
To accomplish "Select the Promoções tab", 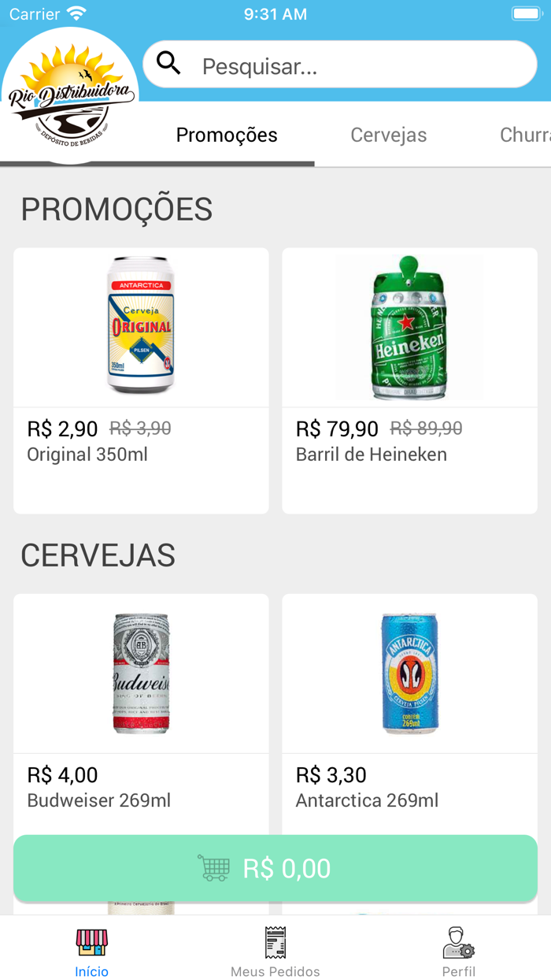I will pyautogui.click(x=227, y=135).
